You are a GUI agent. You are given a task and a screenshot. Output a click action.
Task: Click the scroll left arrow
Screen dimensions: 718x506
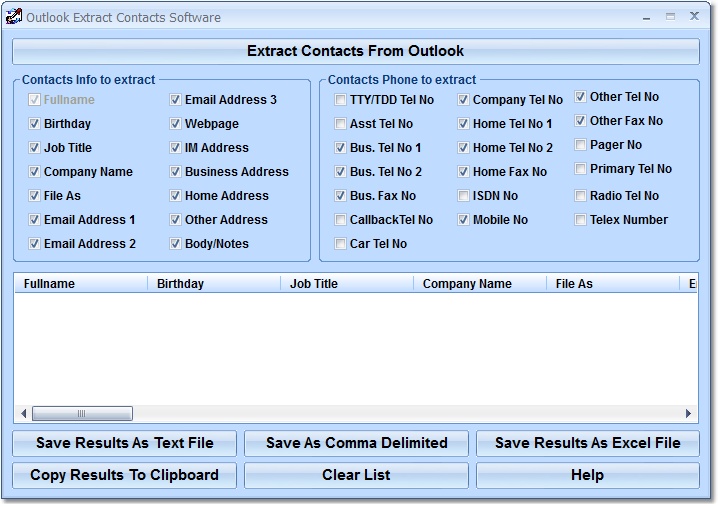(x=23, y=414)
